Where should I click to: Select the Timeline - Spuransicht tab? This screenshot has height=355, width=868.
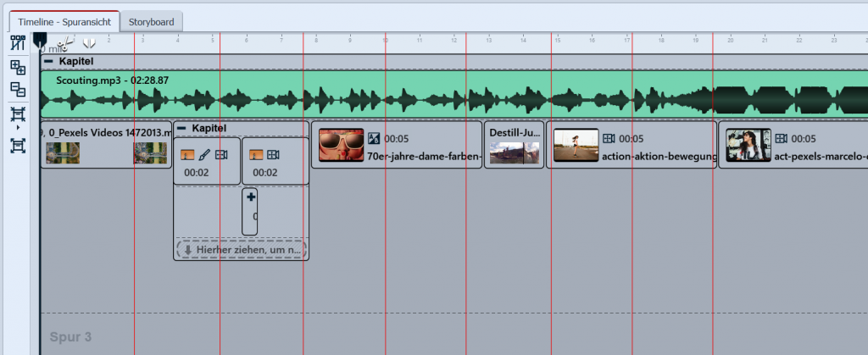pyautogui.click(x=64, y=22)
